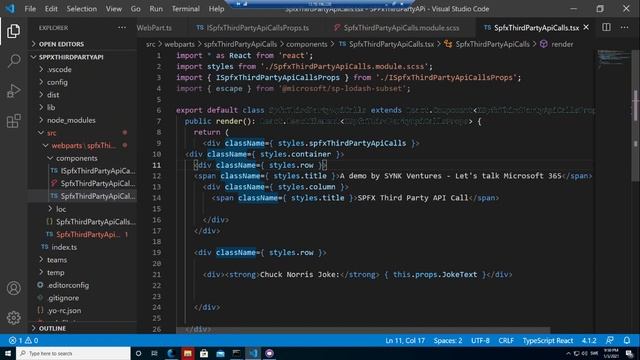Image resolution: width=640 pixels, height=360 pixels.
Task: Expand the loc folder
Action: (x=61, y=209)
